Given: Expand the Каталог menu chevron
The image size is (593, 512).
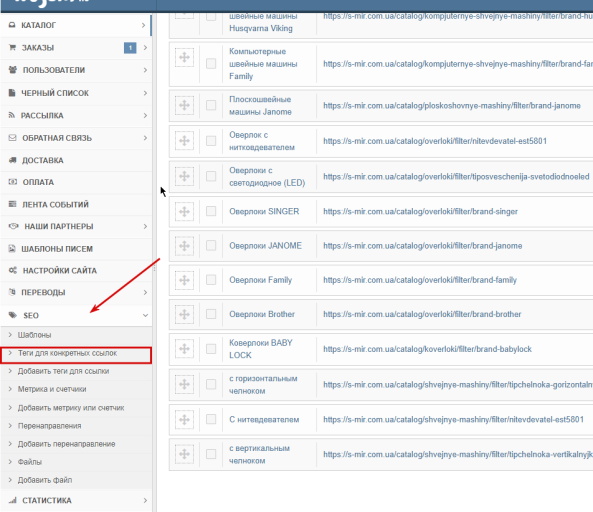Looking at the screenshot, I should point(143,25).
